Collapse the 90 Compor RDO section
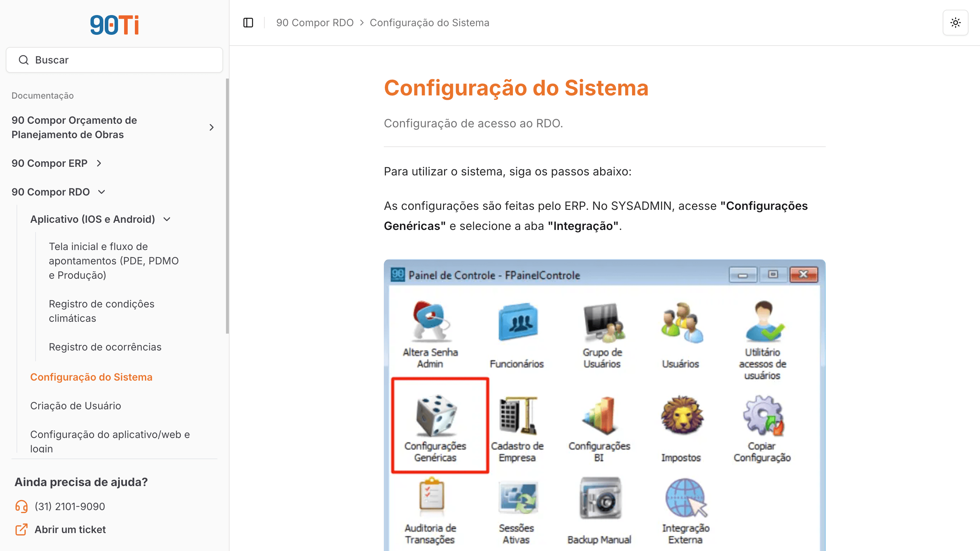 [102, 192]
